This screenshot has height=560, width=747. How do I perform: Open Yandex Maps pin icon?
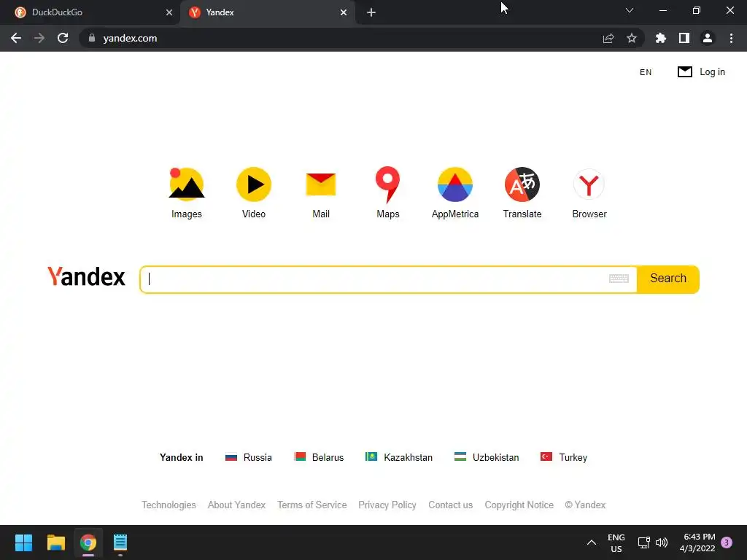coord(388,184)
